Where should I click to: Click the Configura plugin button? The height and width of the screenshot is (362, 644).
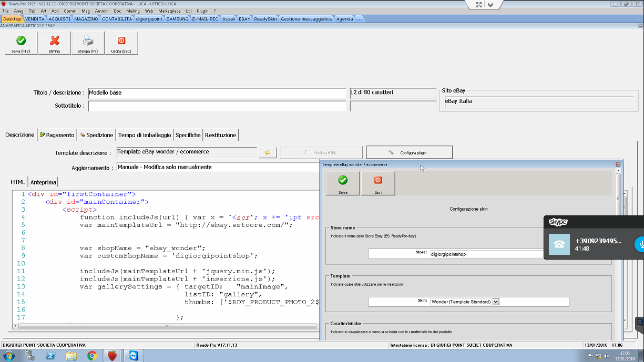pyautogui.click(x=409, y=152)
